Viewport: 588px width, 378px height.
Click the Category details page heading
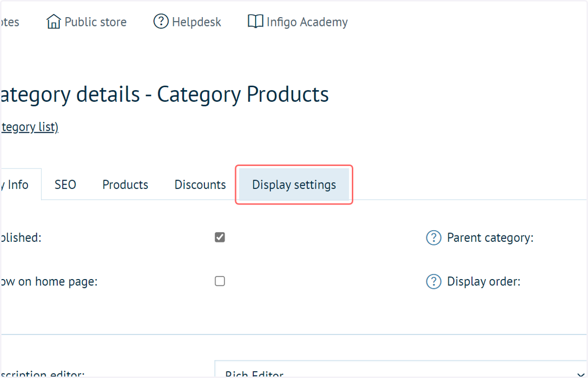165,94
